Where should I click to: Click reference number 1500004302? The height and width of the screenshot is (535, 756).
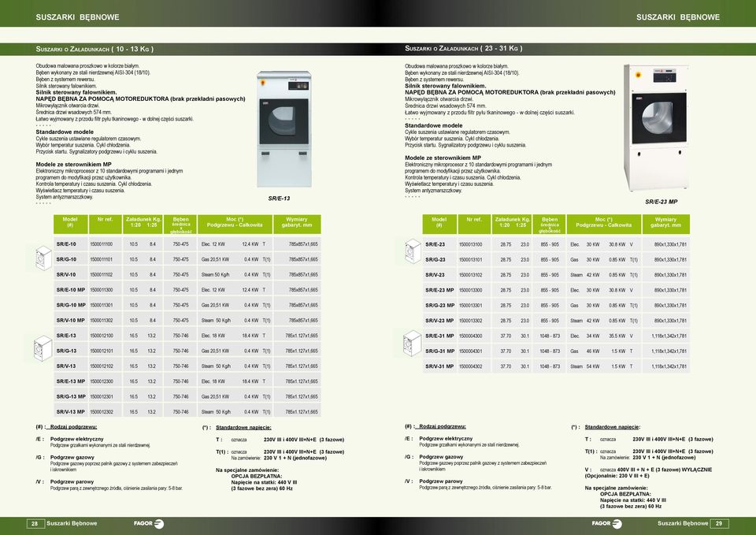471,366
